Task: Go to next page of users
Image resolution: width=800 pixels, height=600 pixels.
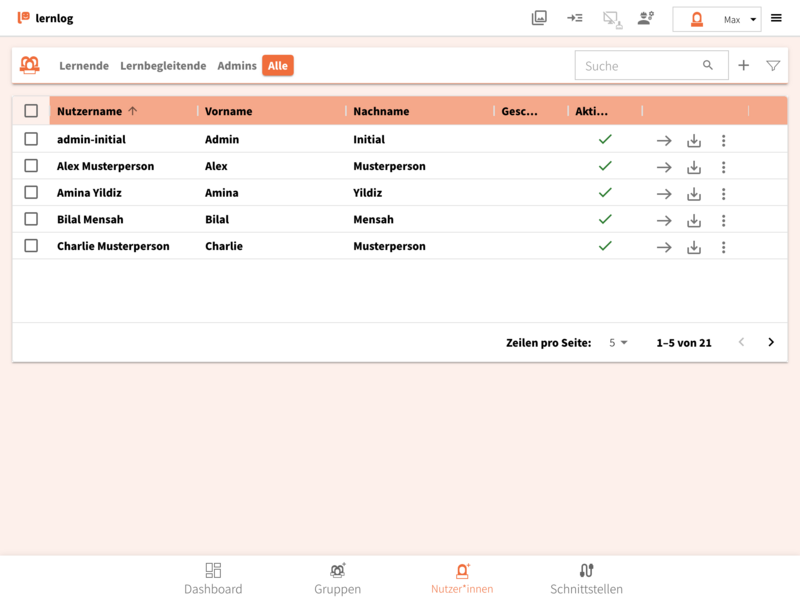Action: [771, 342]
